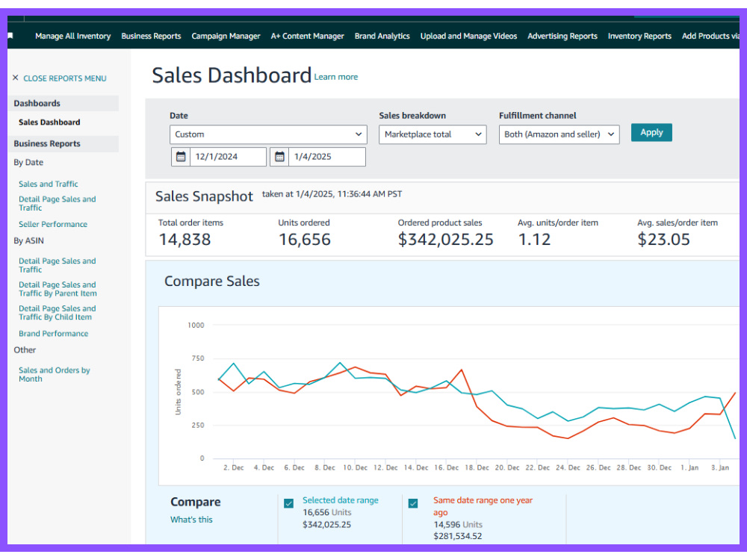Click the start date field showing 12/1/2024
747x560 pixels.
point(228,157)
